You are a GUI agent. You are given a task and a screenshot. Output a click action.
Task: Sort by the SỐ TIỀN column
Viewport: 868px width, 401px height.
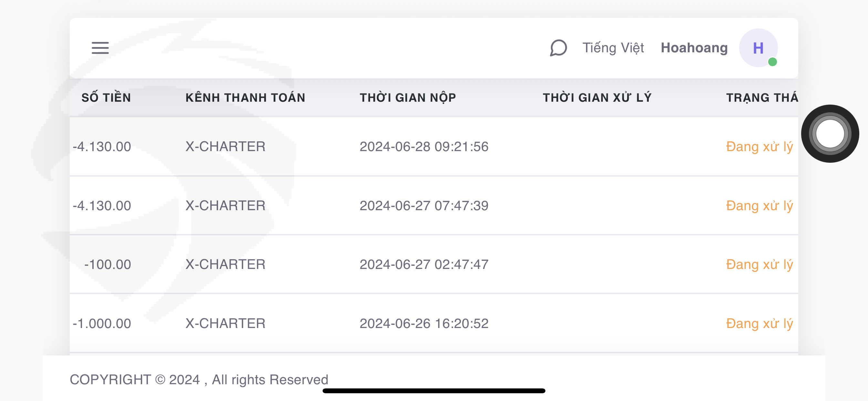pos(106,98)
